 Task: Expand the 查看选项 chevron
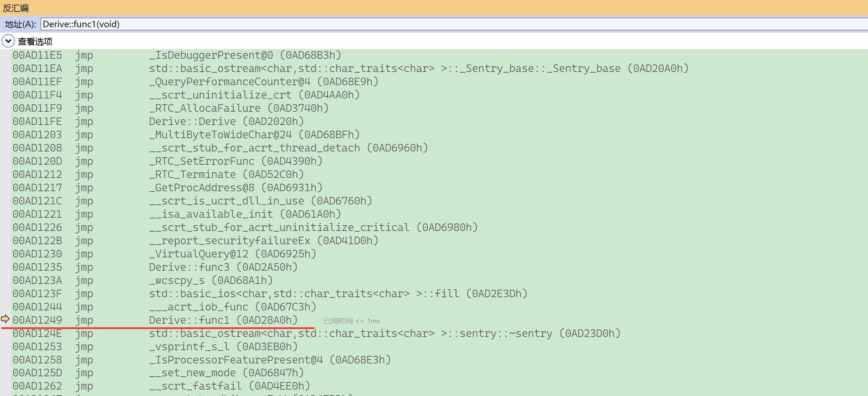coord(8,41)
